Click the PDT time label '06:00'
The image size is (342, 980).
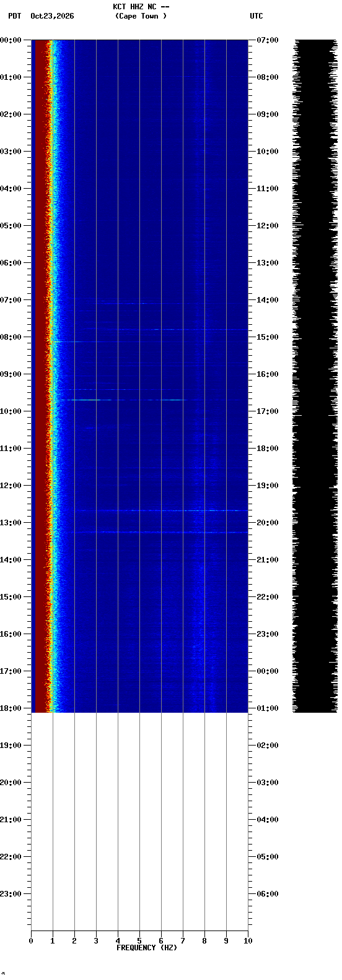[11, 263]
